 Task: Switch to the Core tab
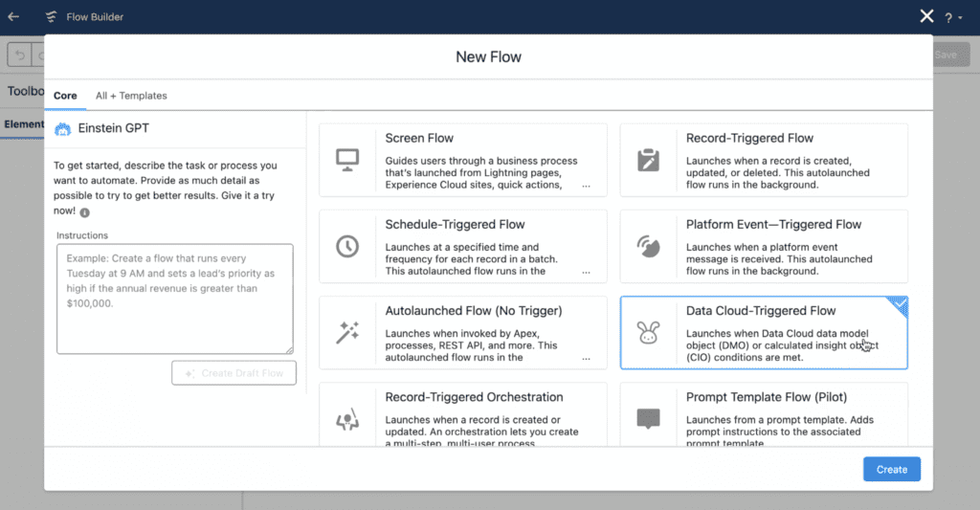pos(65,96)
